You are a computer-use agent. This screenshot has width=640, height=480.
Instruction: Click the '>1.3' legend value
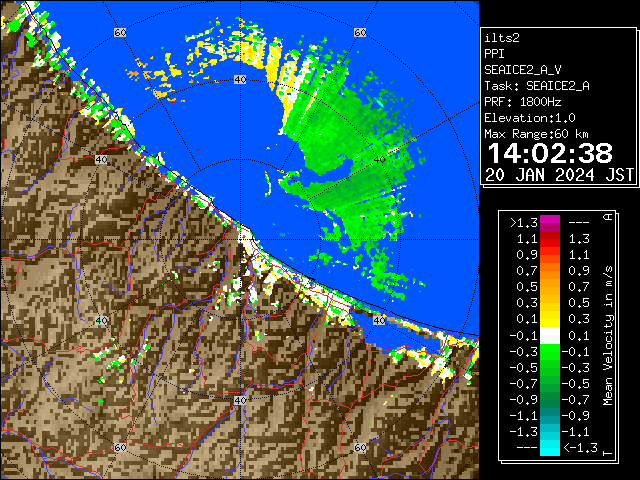tap(524, 223)
